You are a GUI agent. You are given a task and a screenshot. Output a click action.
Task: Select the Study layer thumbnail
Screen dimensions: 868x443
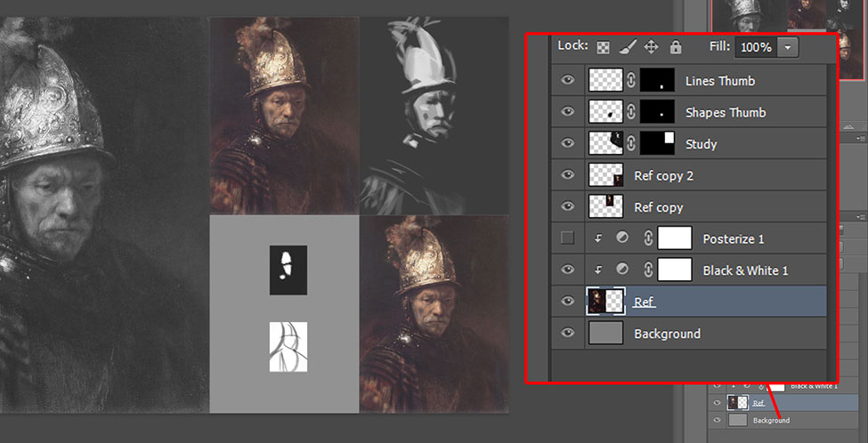[x=606, y=143]
